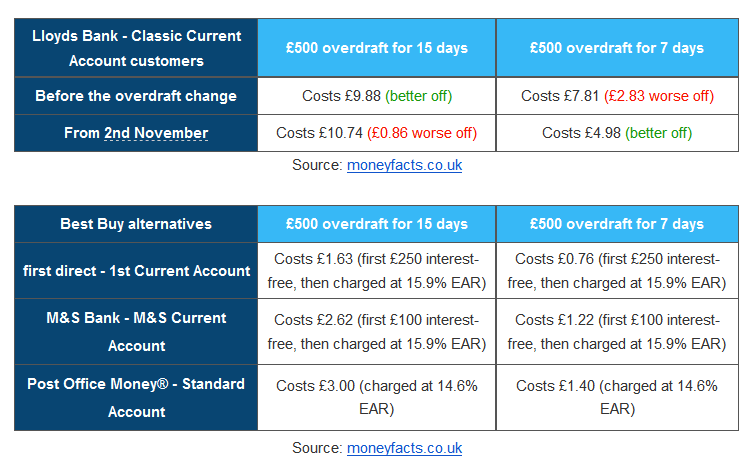Click the "Before the overdraft change" row label
This screenshot has height=464, width=749.
pyautogui.click(x=136, y=96)
